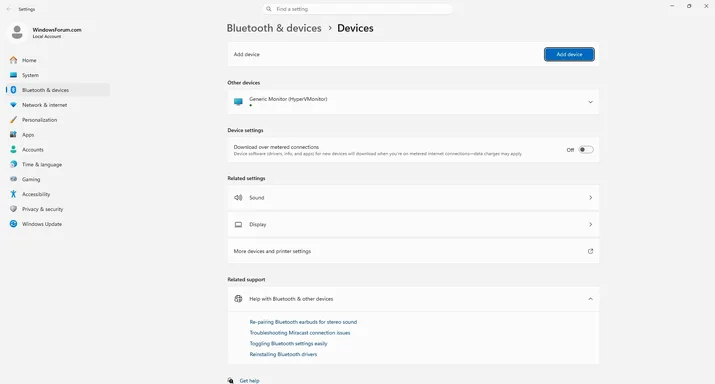The height and width of the screenshot is (384, 715).
Task: Open Toggling Bluetooth settings easily link
Action: (x=288, y=343)
